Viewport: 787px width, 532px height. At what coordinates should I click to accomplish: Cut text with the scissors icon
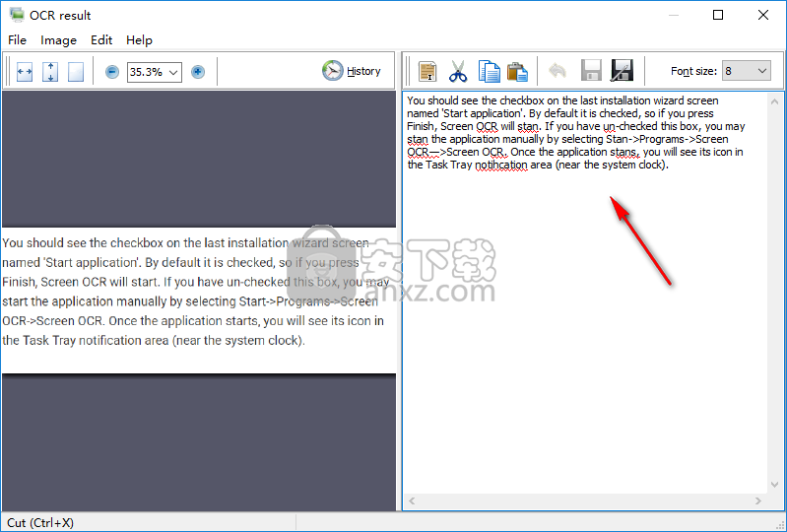[x=458, y=71]
